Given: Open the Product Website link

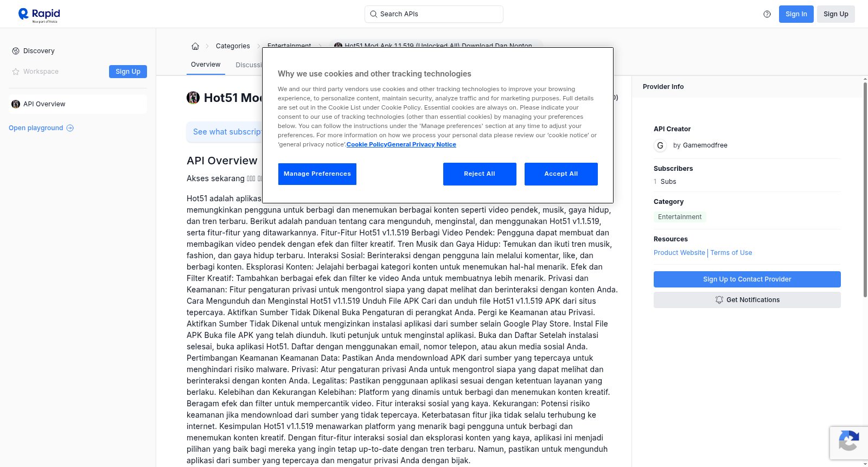Looking at the screenshot, I should click(679, 253).
